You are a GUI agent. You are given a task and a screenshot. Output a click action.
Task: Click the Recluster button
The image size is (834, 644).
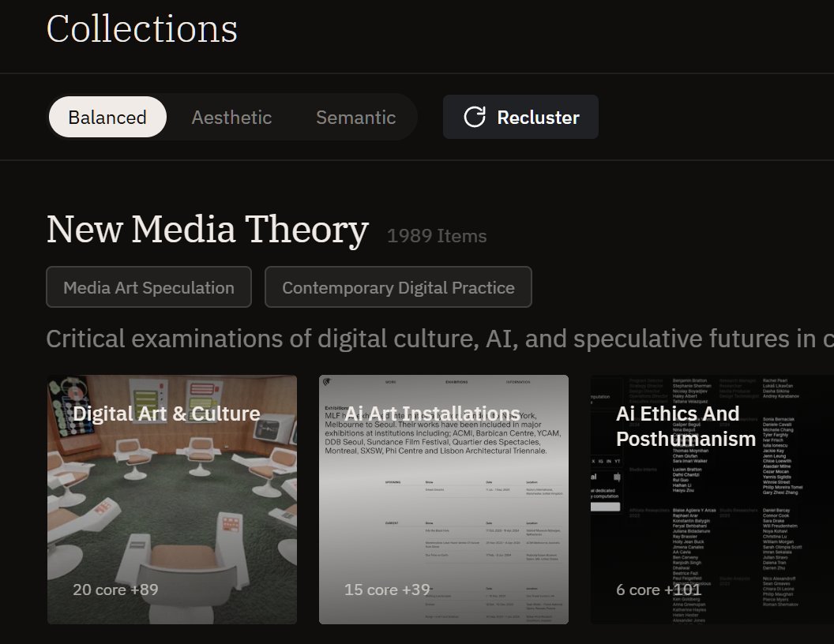(x=520, y=117)
